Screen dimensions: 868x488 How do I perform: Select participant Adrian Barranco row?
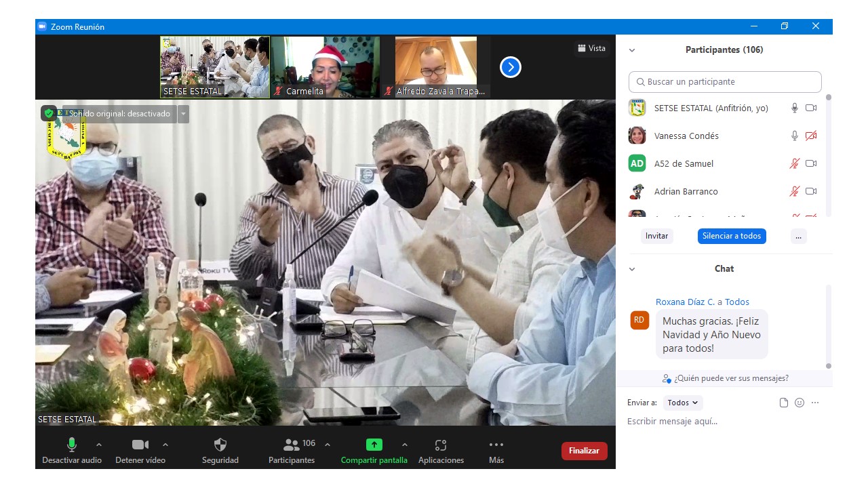[x=724, y=191]
